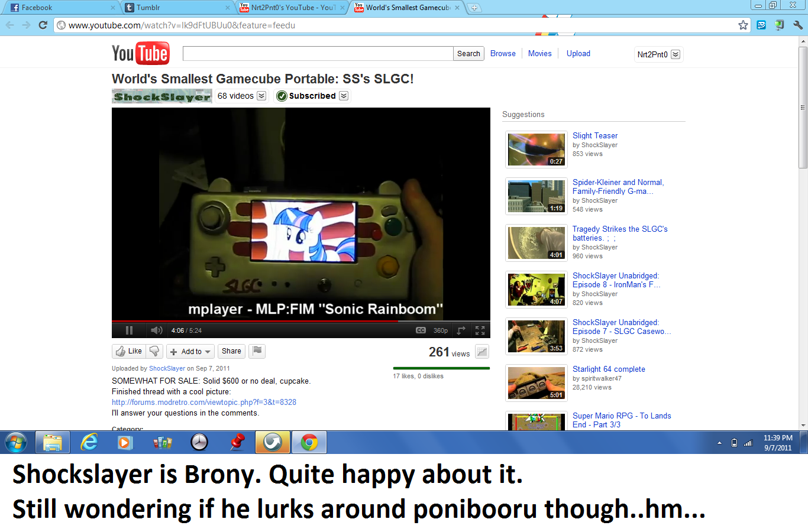Go to the YouTube home logo
This screenshot has height=532, width=808.
[x=141, y=53]
